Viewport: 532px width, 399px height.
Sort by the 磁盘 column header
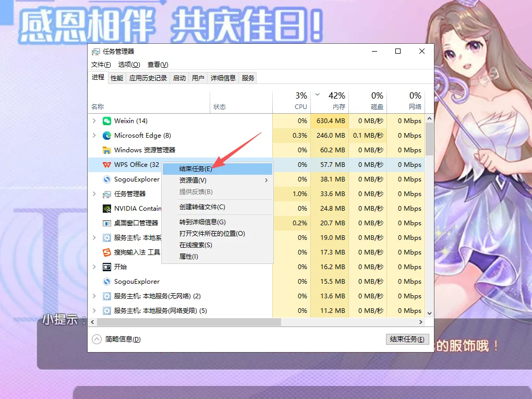[x=368, y=101]
